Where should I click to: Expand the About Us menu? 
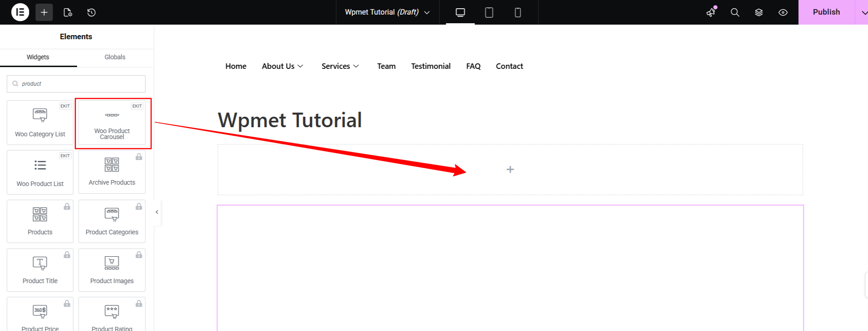(283, 66)
